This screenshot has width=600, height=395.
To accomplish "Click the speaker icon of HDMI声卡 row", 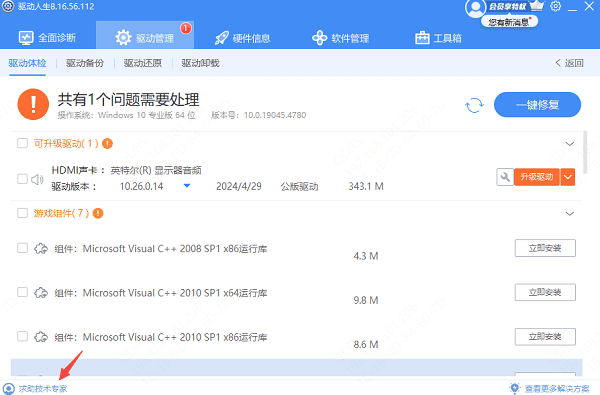I will click(37, 179).
